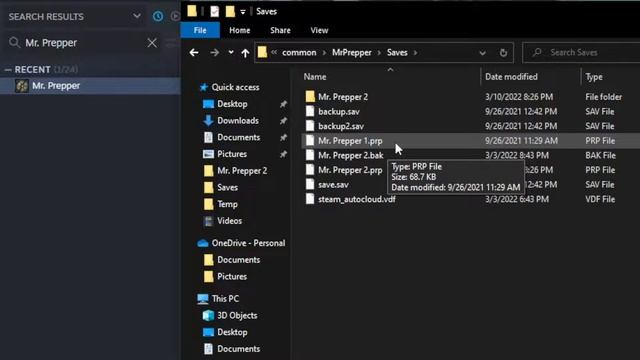Open Documents under Quick access

(238, 137)
